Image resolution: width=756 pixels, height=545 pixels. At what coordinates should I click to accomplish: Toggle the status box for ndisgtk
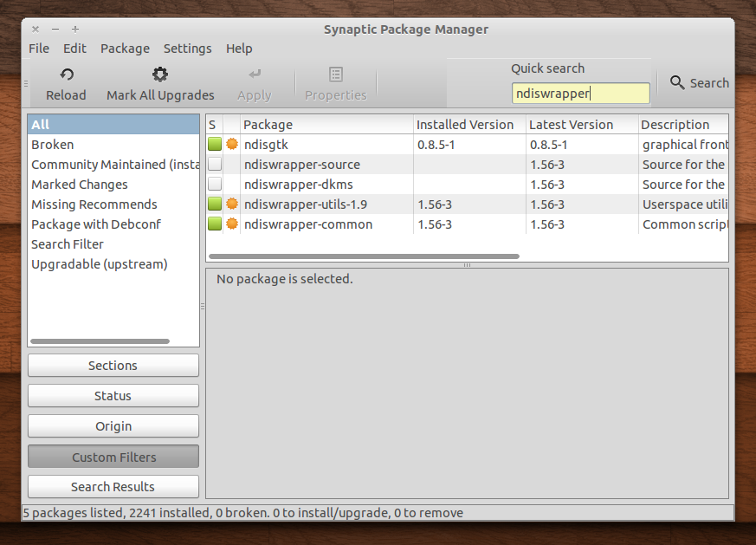[215, 144]
